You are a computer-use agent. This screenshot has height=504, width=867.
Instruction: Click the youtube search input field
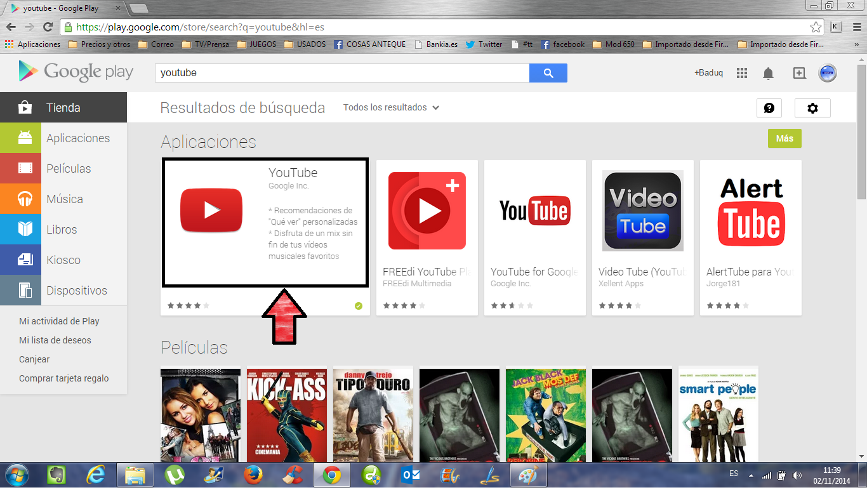pyautogui.click(x=341, y=73)
